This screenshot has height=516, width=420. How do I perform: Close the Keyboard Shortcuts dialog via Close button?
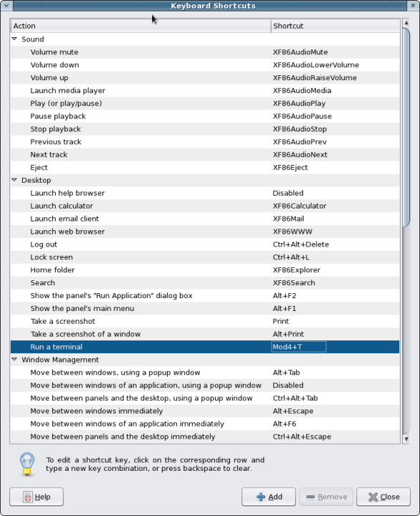tap(383, 497)
